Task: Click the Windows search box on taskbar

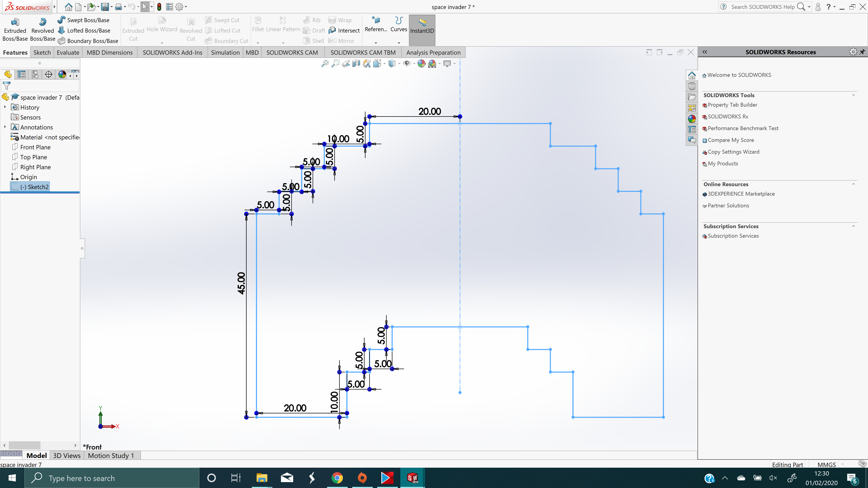Action: click(112, 478)
